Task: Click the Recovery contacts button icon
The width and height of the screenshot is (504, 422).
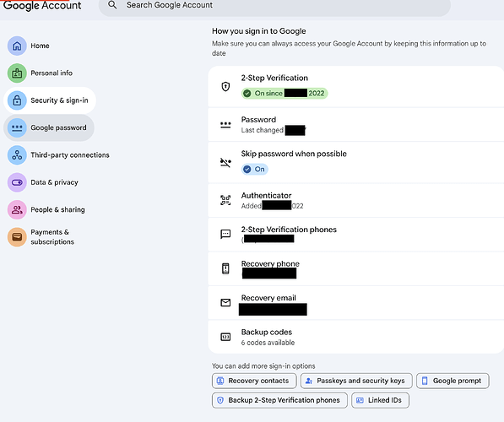Action: pos(220,381)
